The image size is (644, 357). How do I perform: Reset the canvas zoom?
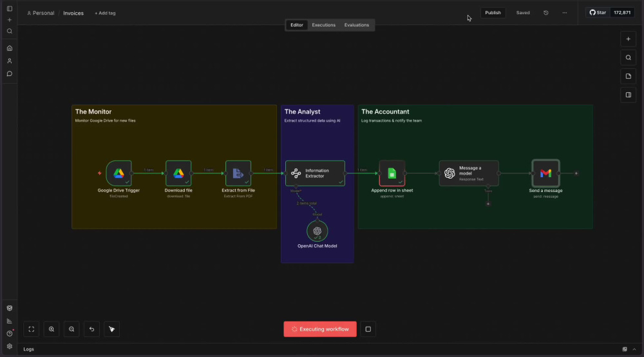91,329
